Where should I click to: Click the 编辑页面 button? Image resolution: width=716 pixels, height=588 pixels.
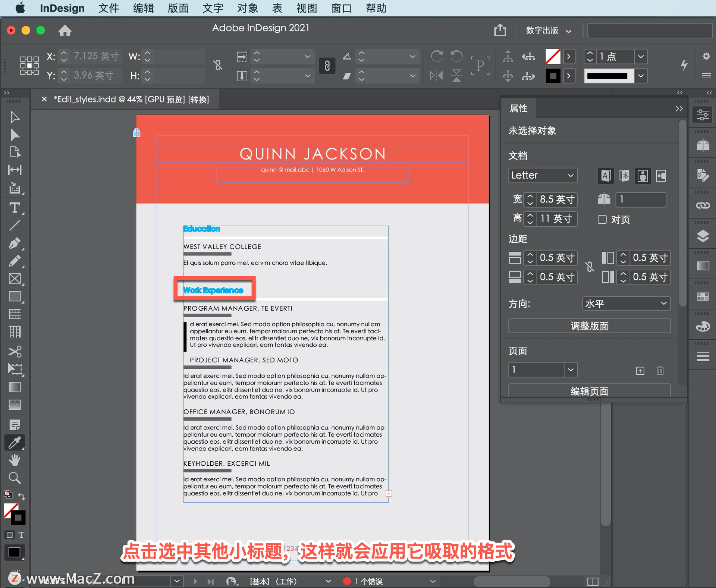[589, 391]
